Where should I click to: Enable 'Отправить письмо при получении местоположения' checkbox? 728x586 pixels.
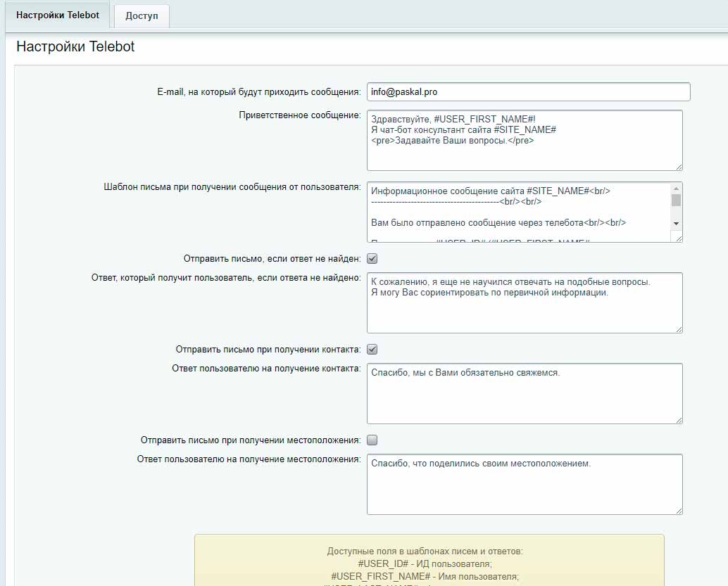[x=372, y=440]
